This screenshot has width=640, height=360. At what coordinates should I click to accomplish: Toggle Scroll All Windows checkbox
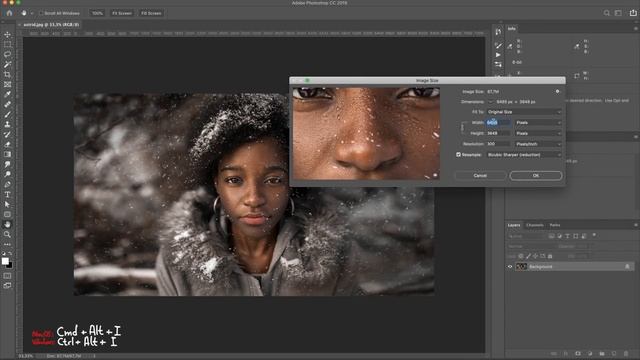[x=41, y=13]
